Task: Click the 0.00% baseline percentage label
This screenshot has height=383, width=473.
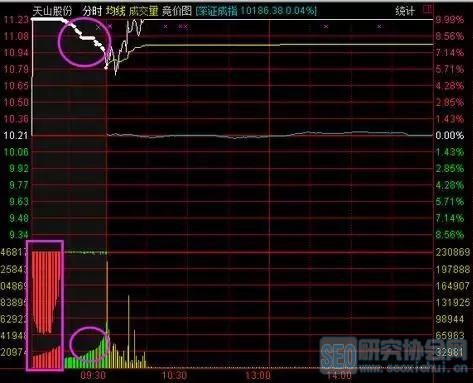Action: [x=449, y=135]
